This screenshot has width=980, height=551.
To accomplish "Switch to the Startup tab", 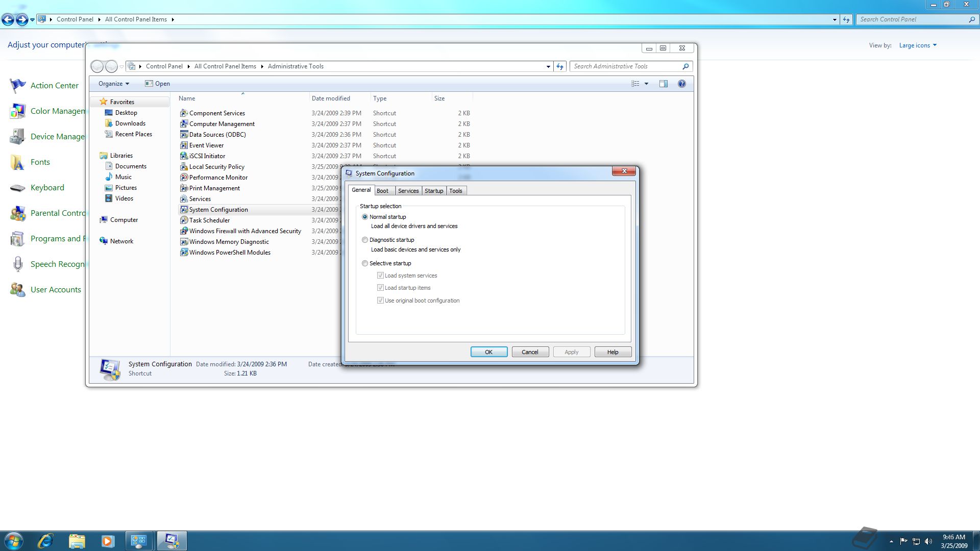I will (x=434, y=191).
